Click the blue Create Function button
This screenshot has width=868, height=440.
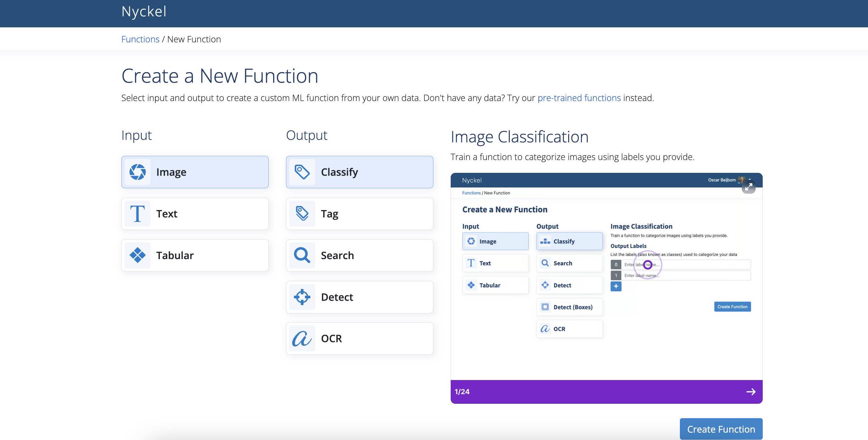point(721,429)
